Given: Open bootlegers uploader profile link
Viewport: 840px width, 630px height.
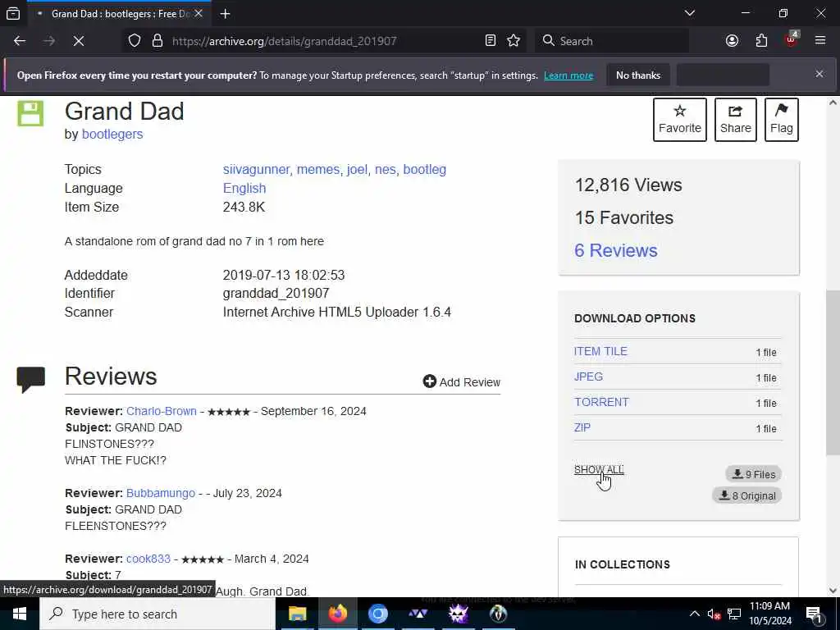Looking at the screenshot, I should tap(112, 134).
